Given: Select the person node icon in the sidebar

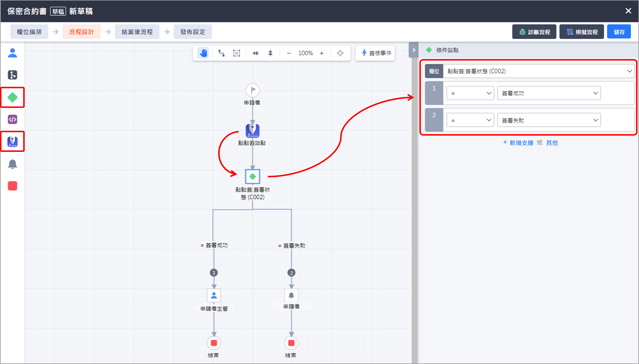Looking at the screenshot, I should 12,53.
